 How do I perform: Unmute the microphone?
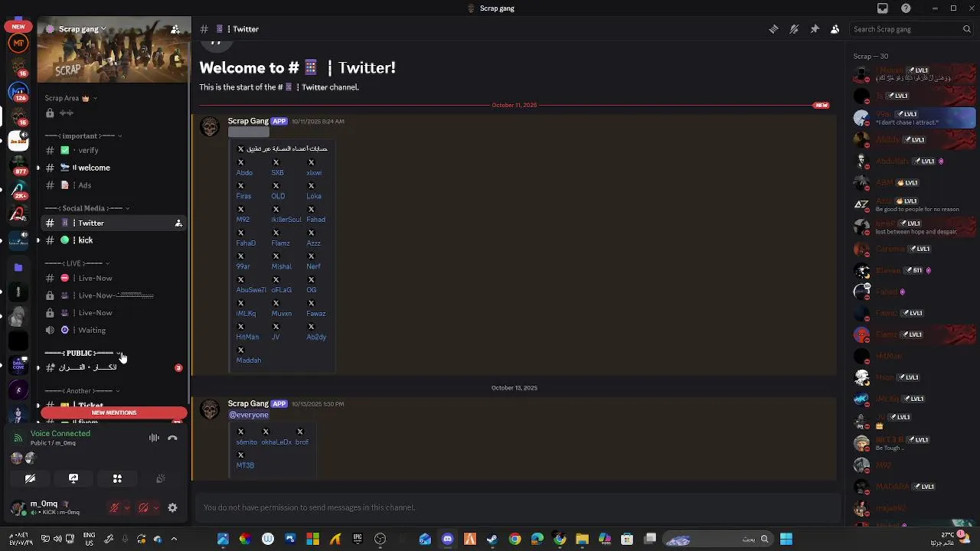tap(115, 507)
